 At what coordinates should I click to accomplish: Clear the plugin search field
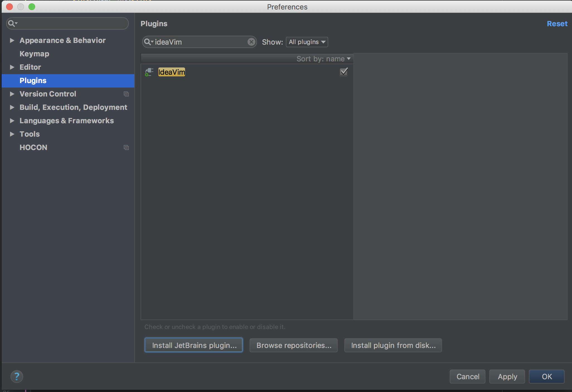[x=251, y=42]
